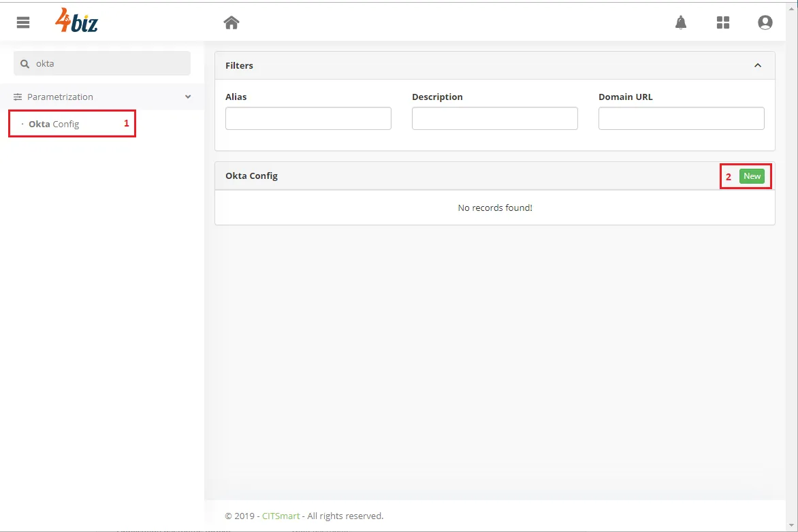Open the CITSmart footer link
The width and height of the screenshot is (798, 532).
click(x=281, y=516)
